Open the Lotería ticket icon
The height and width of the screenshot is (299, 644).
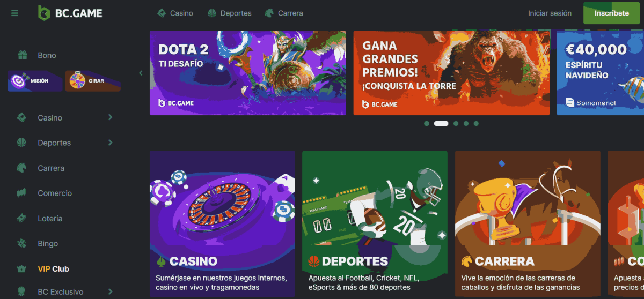point(22,218)
